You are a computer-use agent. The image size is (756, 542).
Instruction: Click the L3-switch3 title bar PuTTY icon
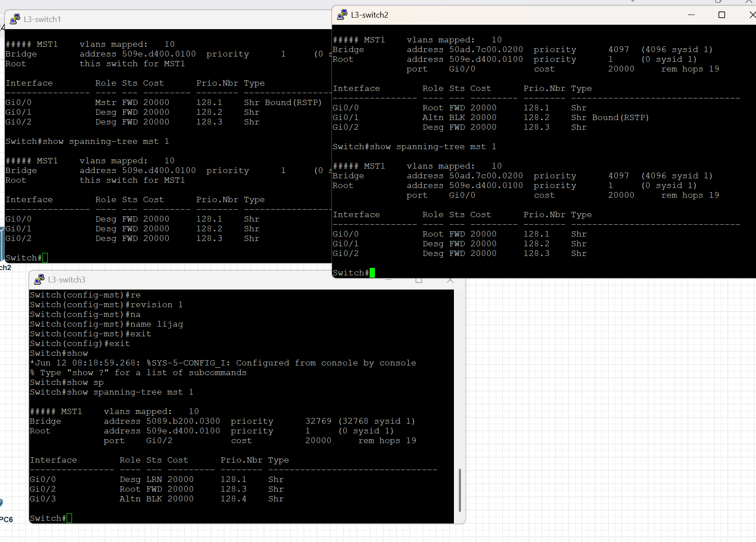click(39, 279)
